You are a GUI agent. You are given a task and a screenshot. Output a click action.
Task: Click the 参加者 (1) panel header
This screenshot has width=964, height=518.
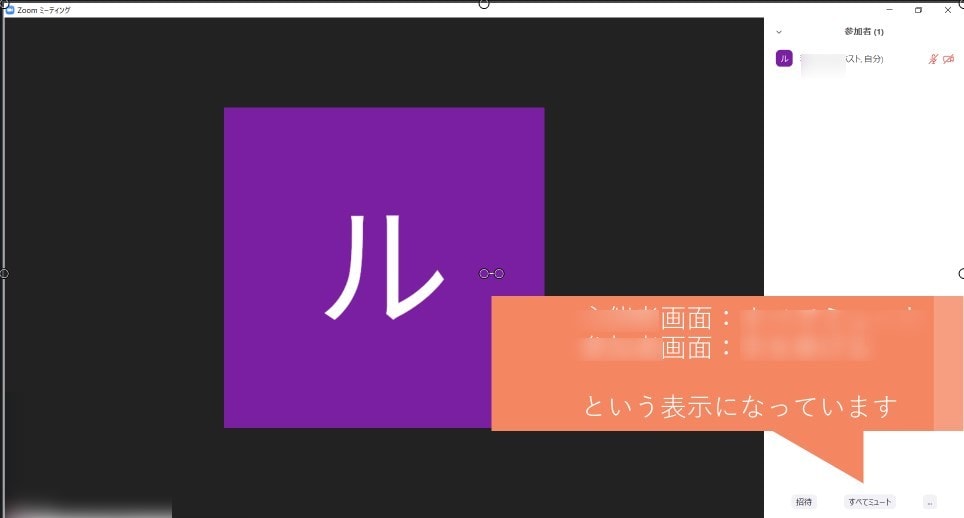[864, 31]
